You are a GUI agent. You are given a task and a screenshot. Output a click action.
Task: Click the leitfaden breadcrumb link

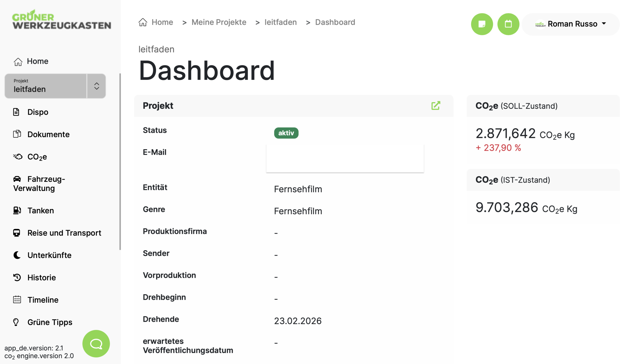click(x=280, y=22)
